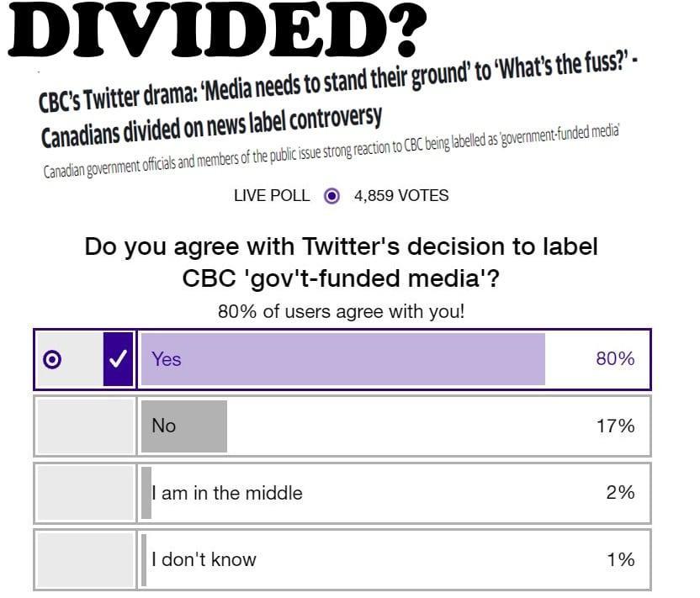Viewport: 700px width, 598px height.
Task: Click the article subheading about government officials
Action: coord(331,151)
